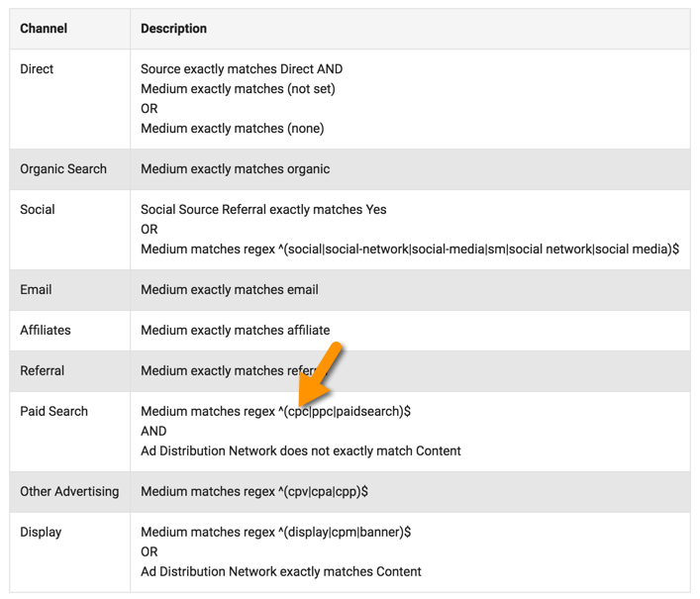
Task: Click the Description column header
Action: click(x=173, y=29)
